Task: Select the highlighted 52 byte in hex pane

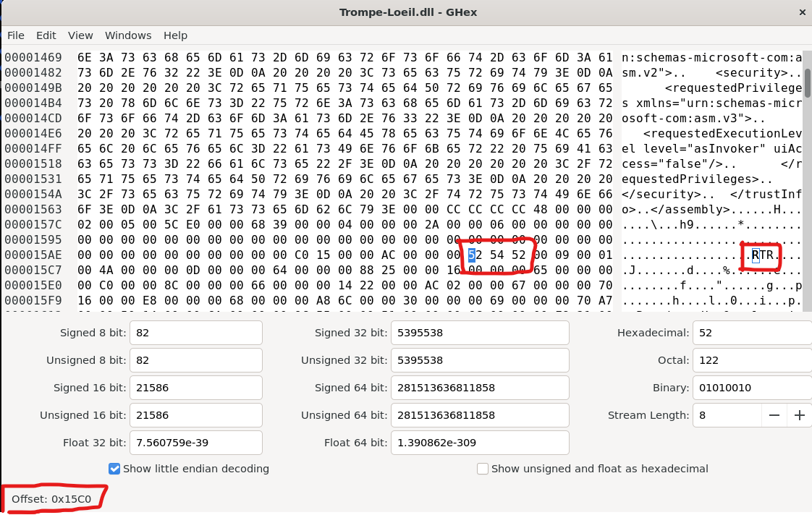Action: (x=472, y=255)
